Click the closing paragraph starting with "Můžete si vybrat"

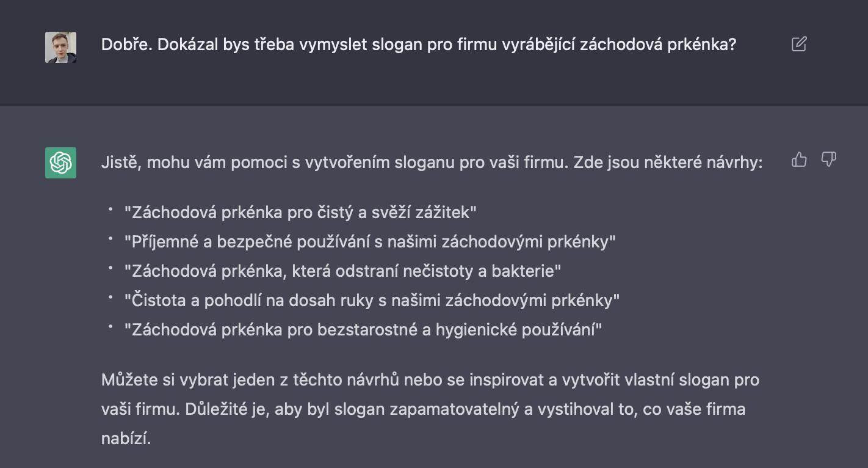430,409
